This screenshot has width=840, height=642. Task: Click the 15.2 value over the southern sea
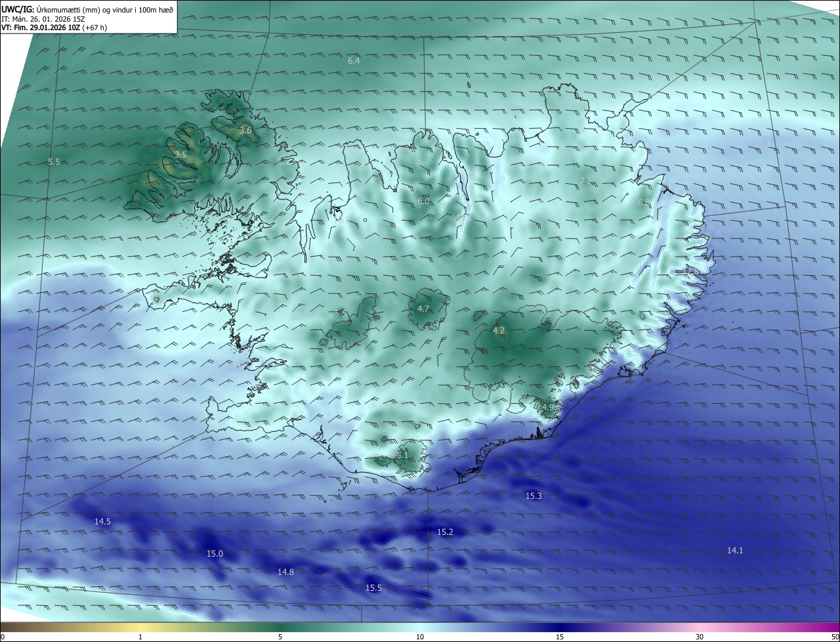(x=445, y=532)
